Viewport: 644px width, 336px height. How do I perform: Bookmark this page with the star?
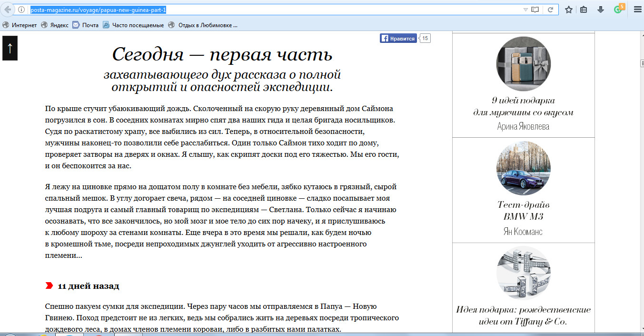coord(568,10)
